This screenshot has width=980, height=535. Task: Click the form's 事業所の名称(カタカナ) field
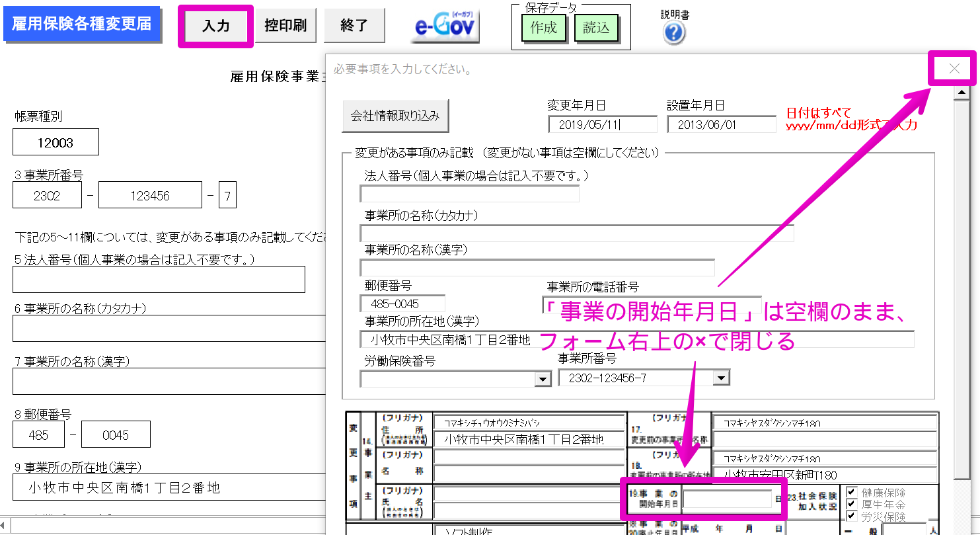pos(577,233)
